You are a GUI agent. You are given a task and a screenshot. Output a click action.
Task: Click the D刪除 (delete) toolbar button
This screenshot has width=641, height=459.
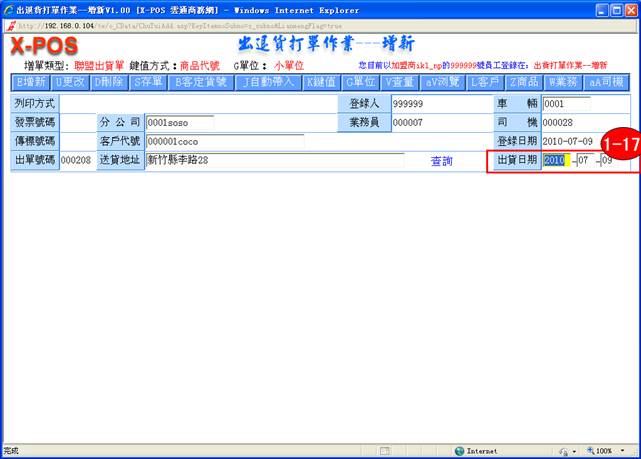110,82
